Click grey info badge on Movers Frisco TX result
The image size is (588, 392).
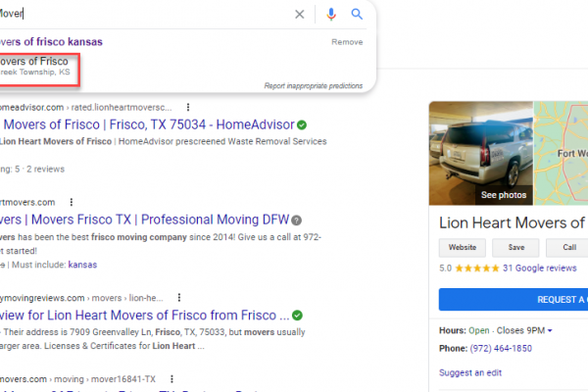[297, 220]
